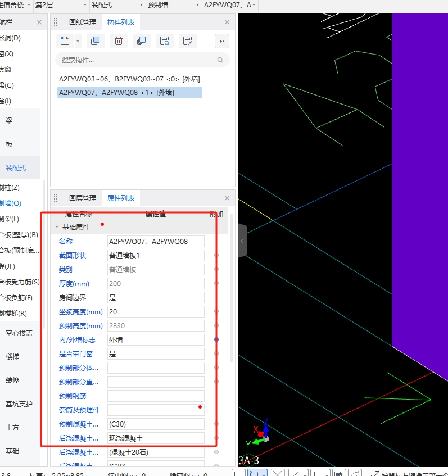The width and height of the screenshot is (448, 476).
Task: Click the 内/外墙标志 value 外墙
Action: (x=156, y=340)
